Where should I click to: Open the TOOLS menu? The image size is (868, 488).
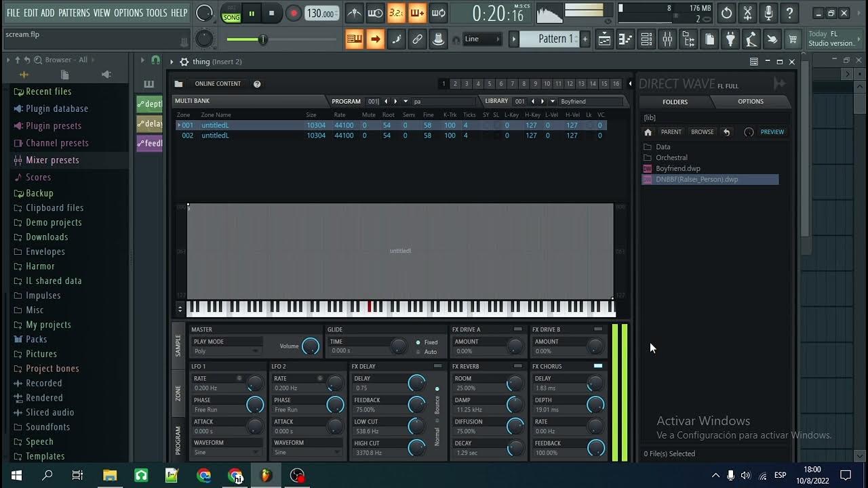pyautogui.click(x=156, y=13)
